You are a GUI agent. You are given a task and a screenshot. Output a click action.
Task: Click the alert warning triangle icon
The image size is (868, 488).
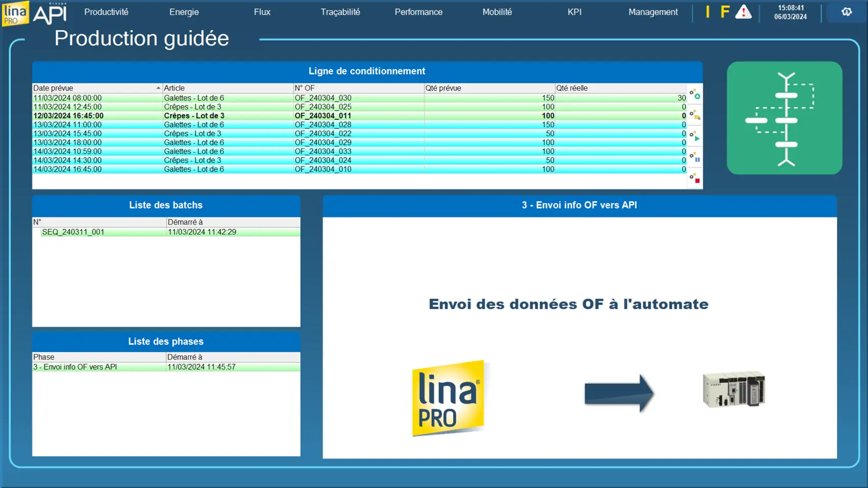tap(743, 12)
